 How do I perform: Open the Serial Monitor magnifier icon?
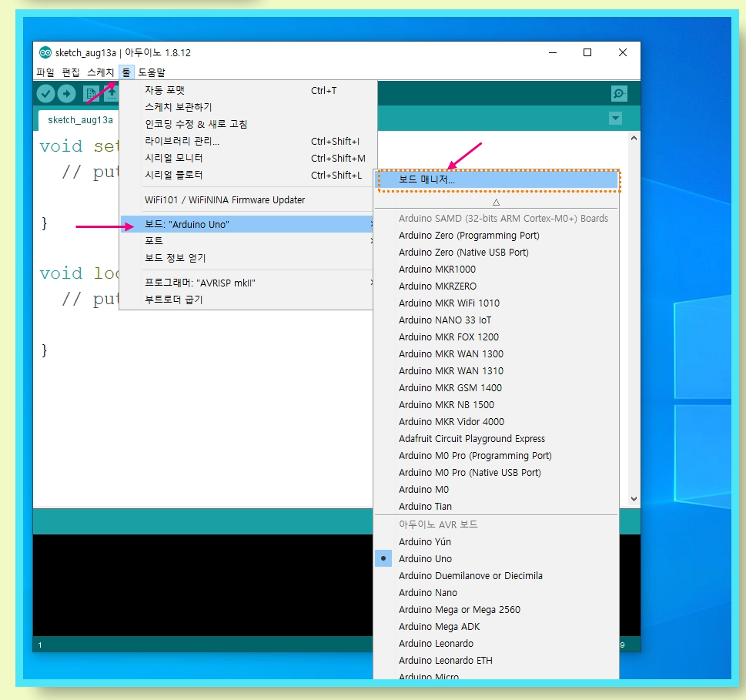point(619,94)
